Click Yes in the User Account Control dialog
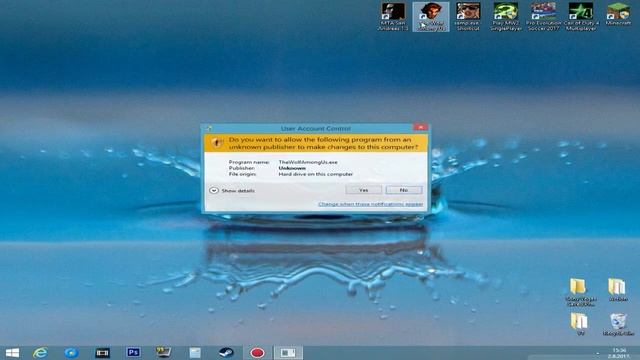 click(363, 190)
